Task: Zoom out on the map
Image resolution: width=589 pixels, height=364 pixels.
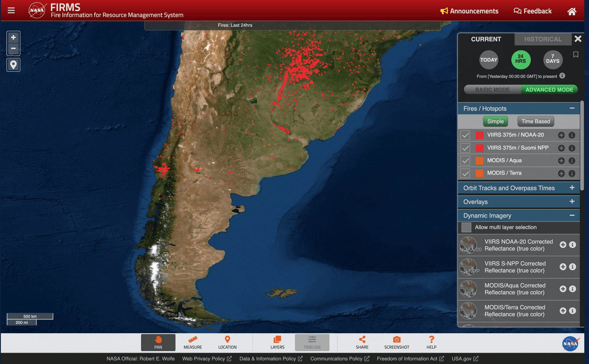Action: (13, 48)
